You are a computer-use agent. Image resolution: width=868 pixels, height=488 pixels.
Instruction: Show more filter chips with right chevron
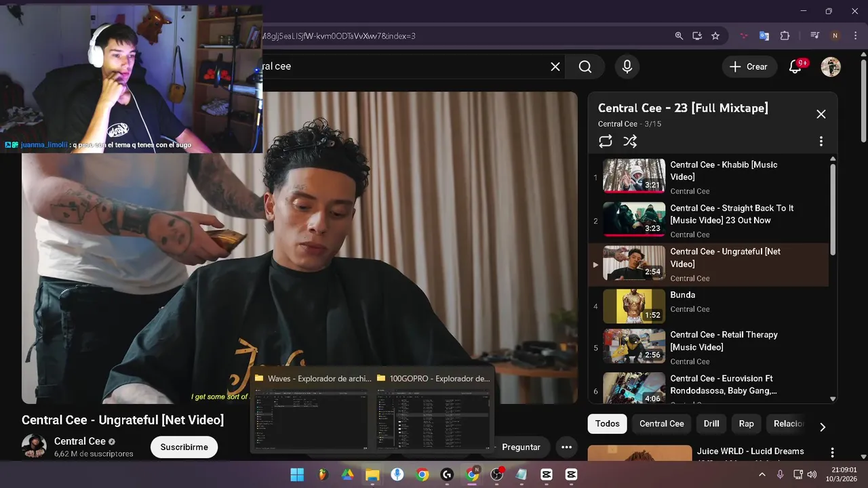point(823,427)
